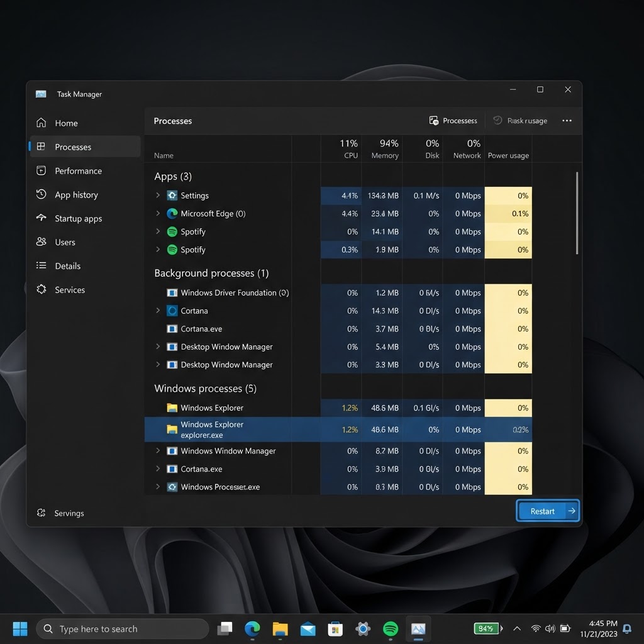
Task: Open Startup apps page
Action: coord(86,218)
